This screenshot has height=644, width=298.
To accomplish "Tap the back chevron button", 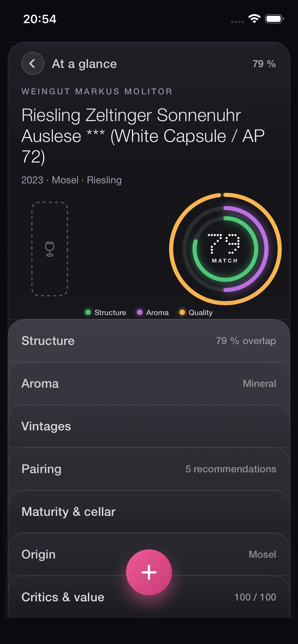I will [x=33, y=63].
